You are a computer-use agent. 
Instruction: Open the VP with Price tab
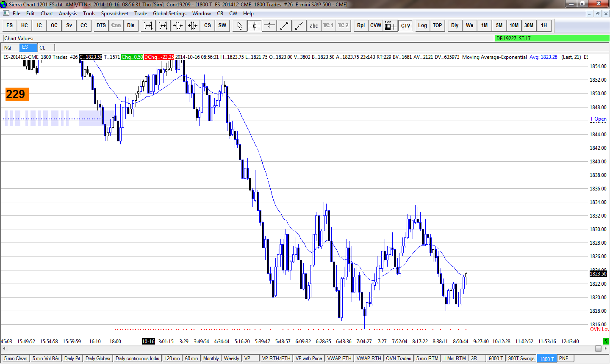pos(309,358)
